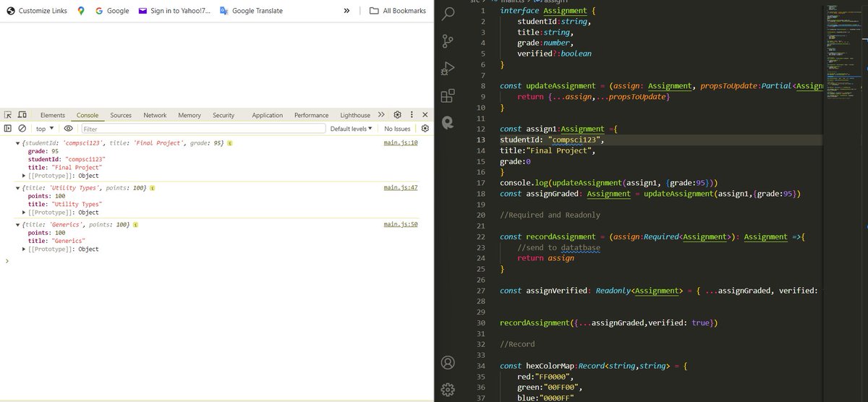Switch to the Elements tab
The width and height of the screenshot is (868, 402).
coord(53,115)
